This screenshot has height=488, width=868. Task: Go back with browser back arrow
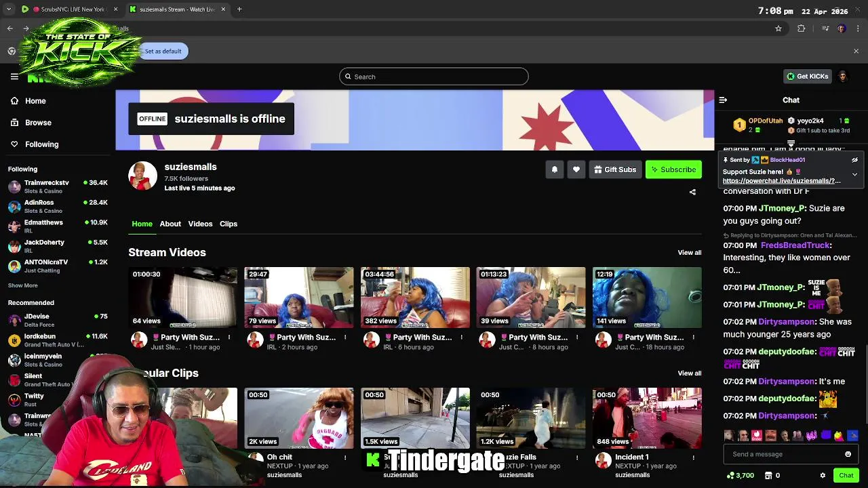click(9, 28)
